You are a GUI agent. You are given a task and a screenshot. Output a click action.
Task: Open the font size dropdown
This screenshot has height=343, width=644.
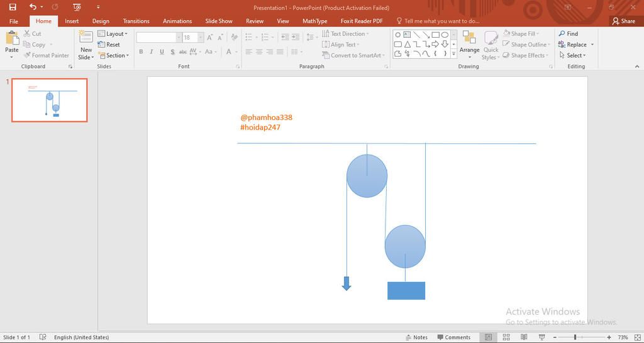point(201,37)
